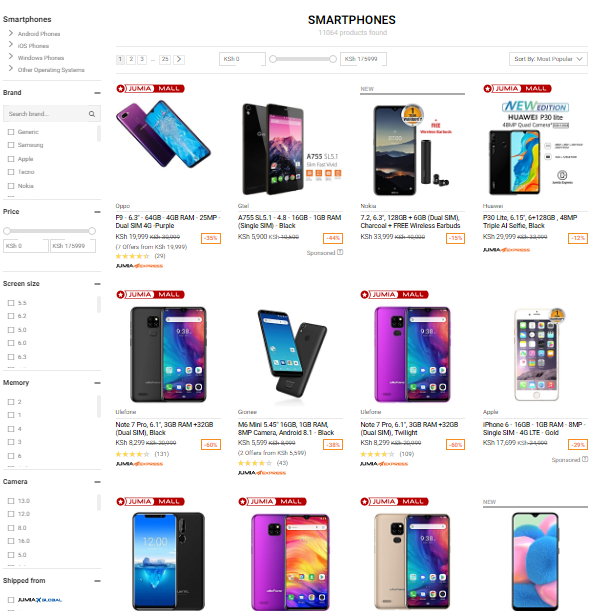This screenshot has width=606, height=611.
Task: Check the 13.0 camera filter
Action: (11, 501)
